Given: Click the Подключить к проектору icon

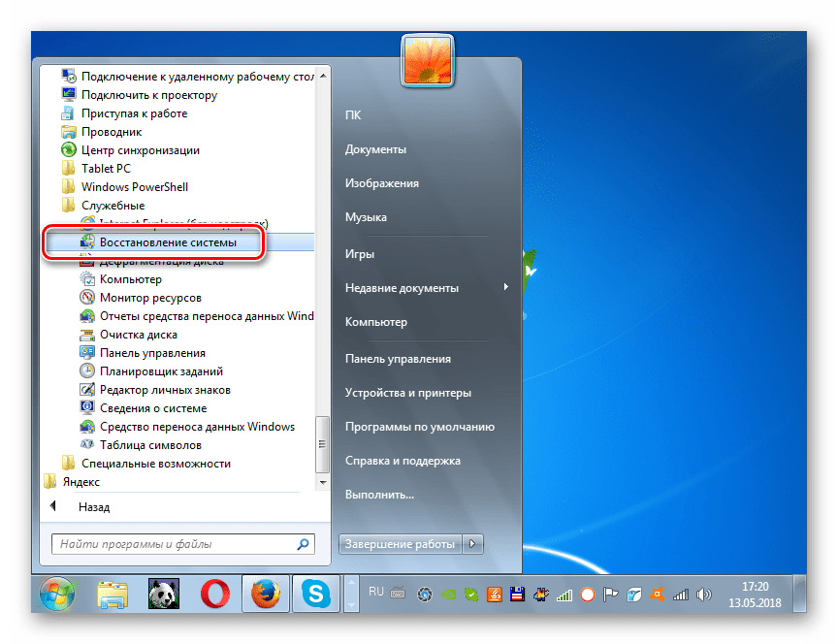Looking at the screenshot, I should (x=69, y=95).
